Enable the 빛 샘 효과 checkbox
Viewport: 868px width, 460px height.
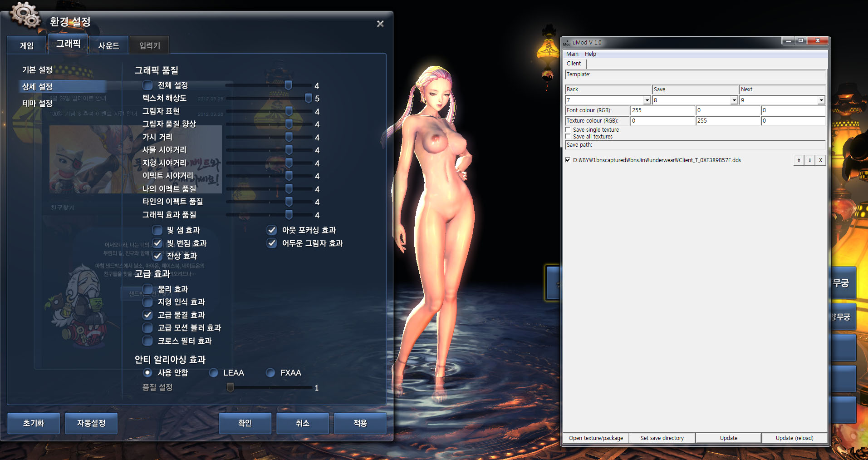tap(157, 230)
